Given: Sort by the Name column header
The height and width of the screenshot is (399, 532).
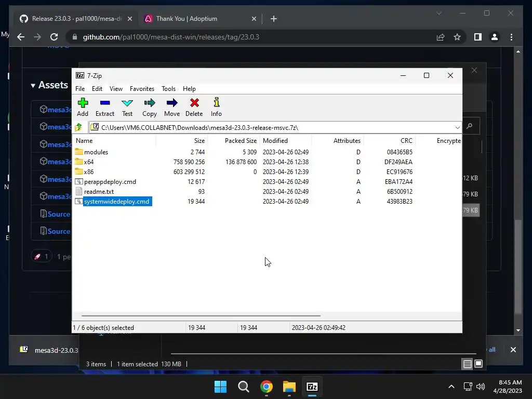Looking at the screenshot, I should pos(114,140).
